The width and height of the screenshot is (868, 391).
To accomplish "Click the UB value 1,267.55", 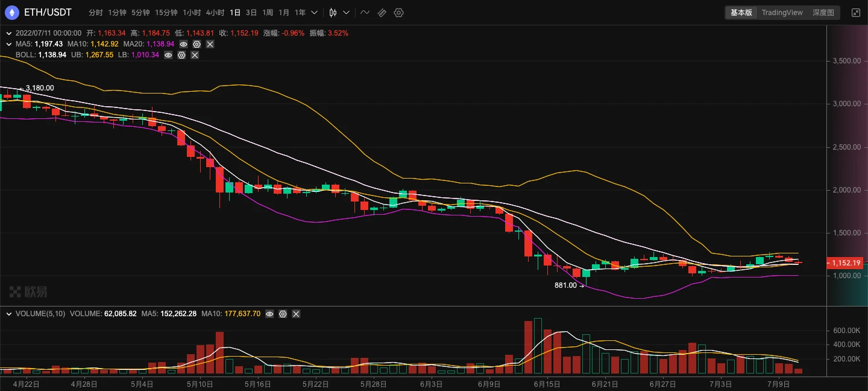I will [99, 55].
